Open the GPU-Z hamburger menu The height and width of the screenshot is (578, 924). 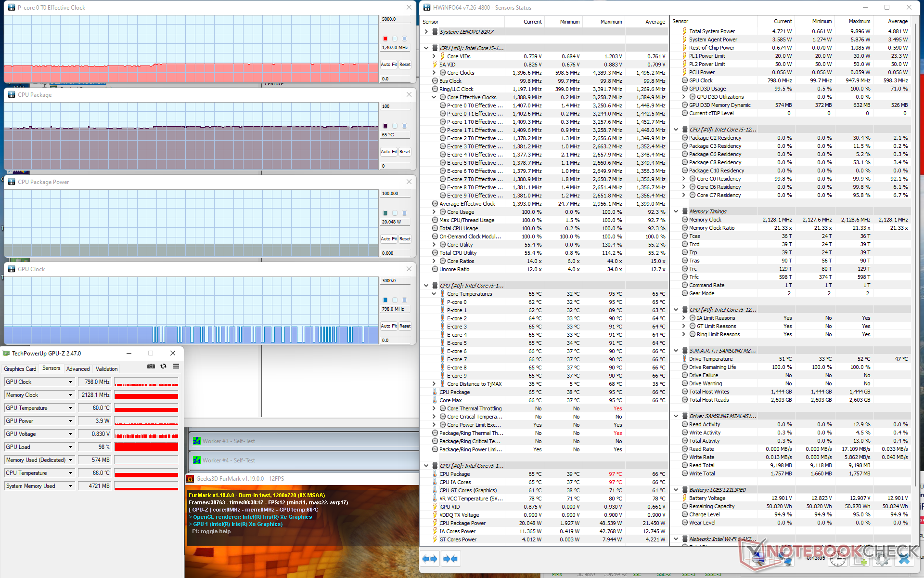click(x=176, y=367)
